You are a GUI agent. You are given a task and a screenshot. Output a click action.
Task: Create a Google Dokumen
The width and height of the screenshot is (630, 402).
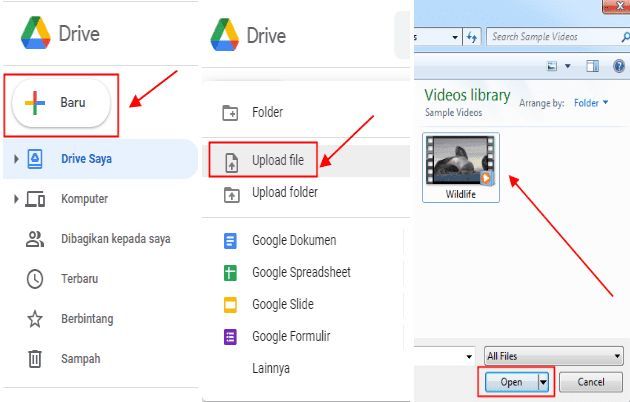pyautogui.click(x=294, y=240)
